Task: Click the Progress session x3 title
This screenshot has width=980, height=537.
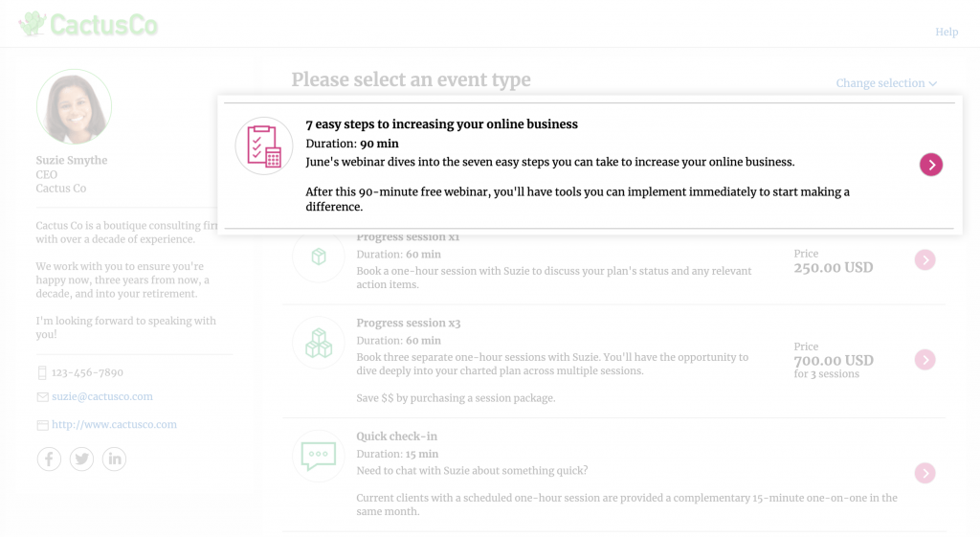Action: coord(409,324)
